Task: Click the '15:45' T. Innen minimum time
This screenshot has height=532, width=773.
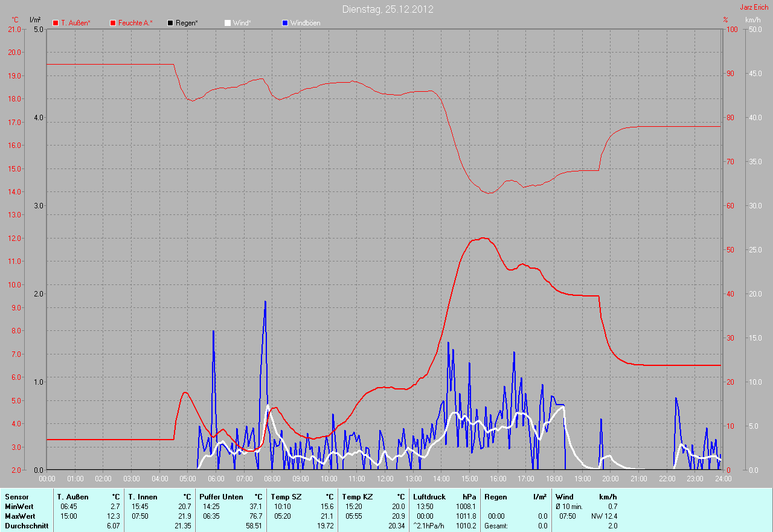Action: 141,507
